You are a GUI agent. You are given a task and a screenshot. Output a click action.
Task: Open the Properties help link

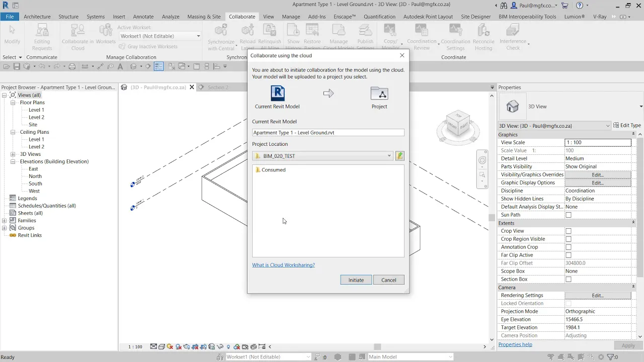click(515, 345)
